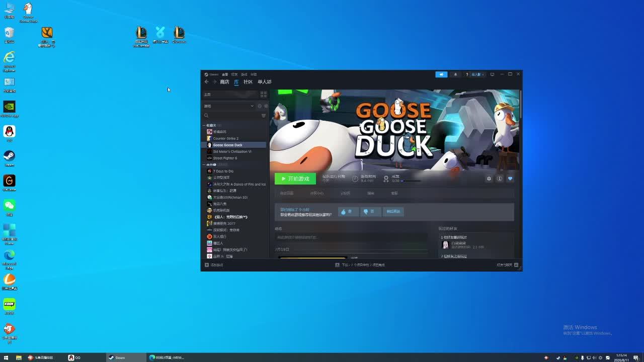The width and height of the screenshot is (644, 362).
Task: Recommend the game with thumbs-up 是
Action: click(x=348, y=212)
